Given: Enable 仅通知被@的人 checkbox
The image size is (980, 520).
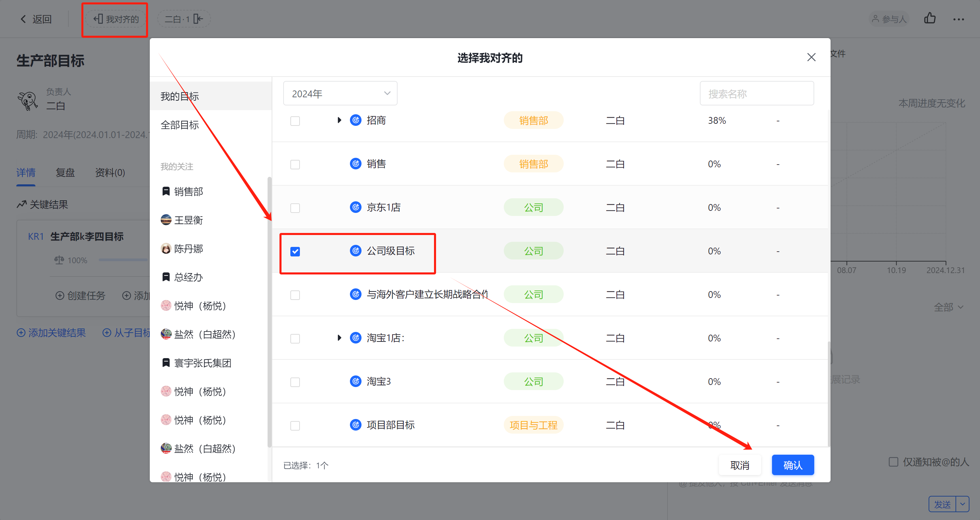Looking at the screenshot, I should (893, 462).
